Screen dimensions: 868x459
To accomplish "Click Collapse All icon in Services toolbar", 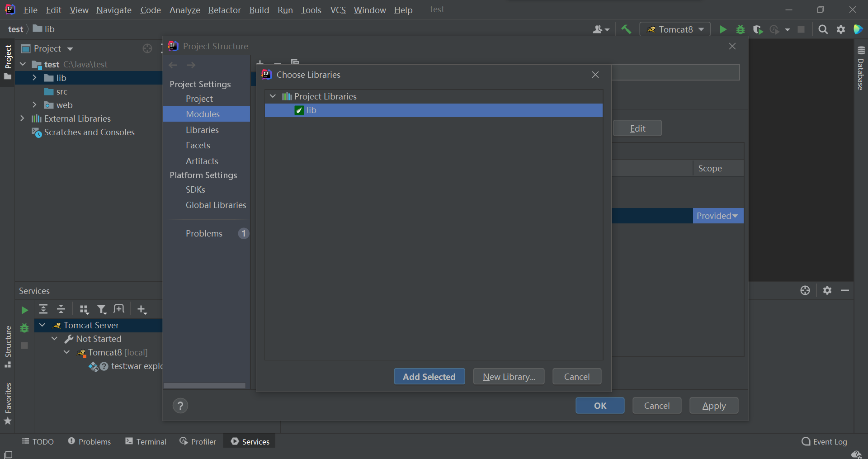I will click(x=61, y=309).
